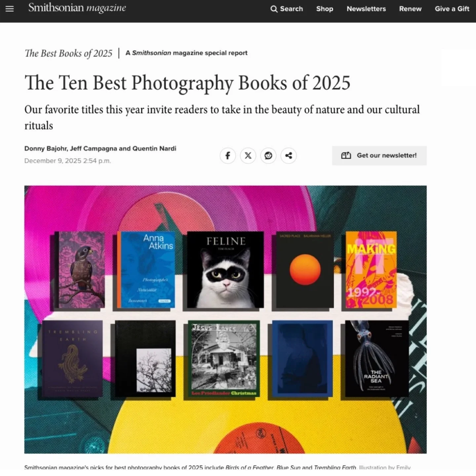Click the Get our newsletter! button
476x476 pixels.
point(379,155)
